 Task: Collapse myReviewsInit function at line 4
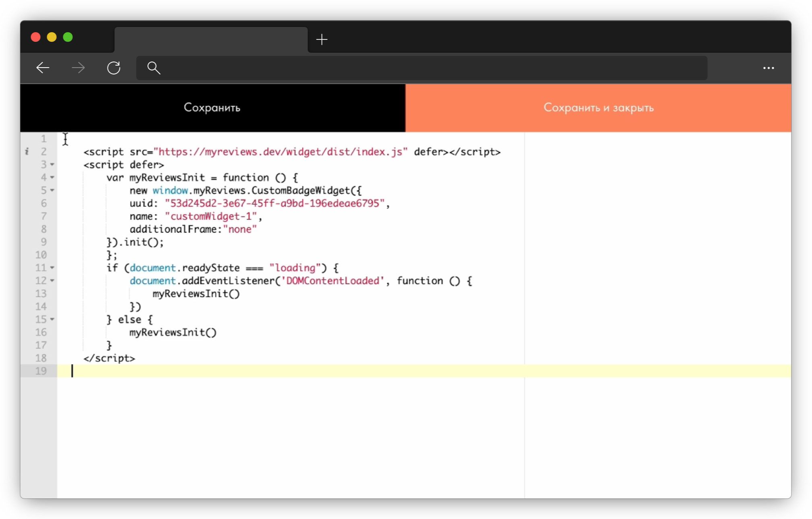coord(52,177)
